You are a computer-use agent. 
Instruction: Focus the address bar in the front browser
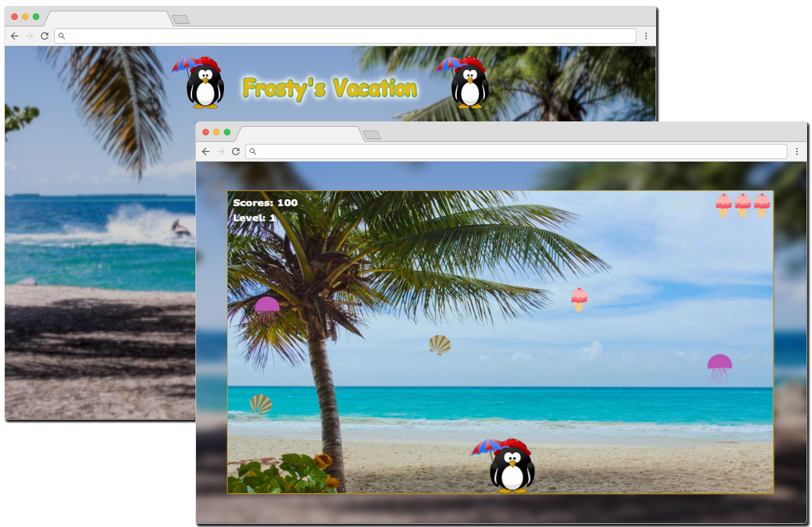[x=516, y=151]
